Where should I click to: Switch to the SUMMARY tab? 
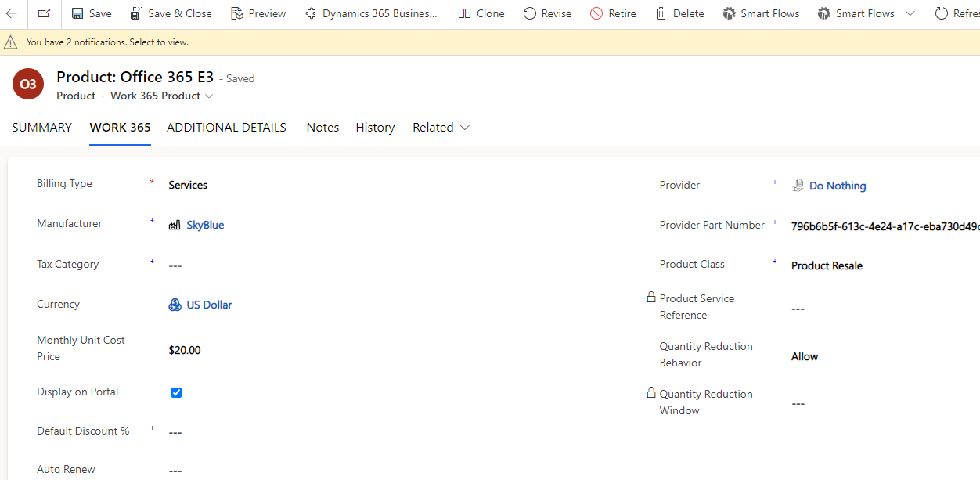coord(41,128)
